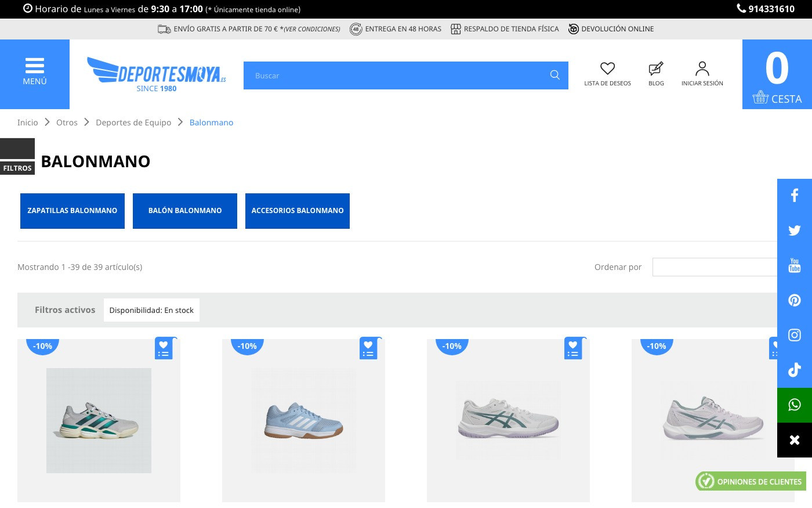Click the clock icon beside Horario
Viewport: 812px width, 508px height.
pyautogui.click(x=27, y=9)
